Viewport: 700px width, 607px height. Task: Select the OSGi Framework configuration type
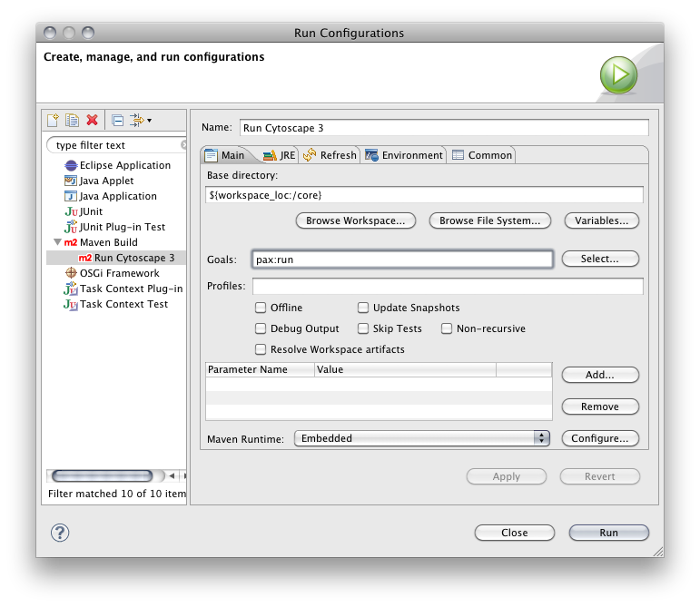coord(112,273)
